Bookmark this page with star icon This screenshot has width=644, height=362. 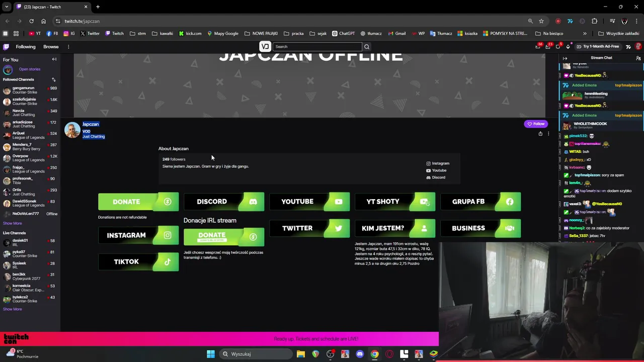coord(541,21)
